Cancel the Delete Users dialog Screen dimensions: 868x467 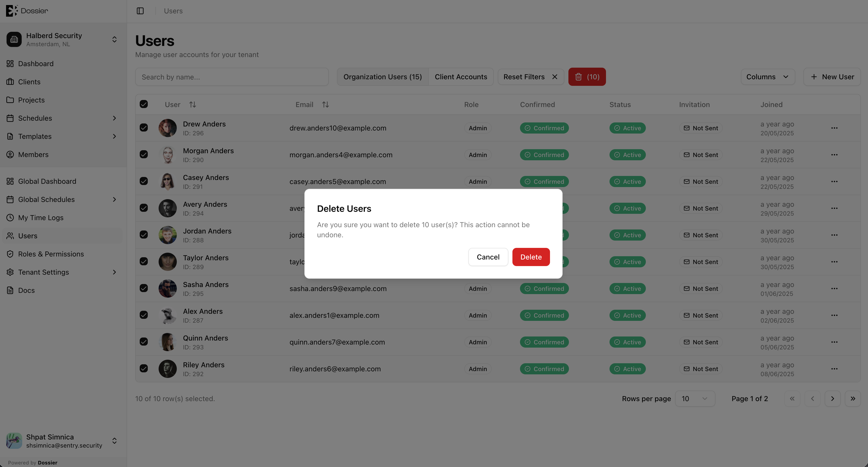488,257
